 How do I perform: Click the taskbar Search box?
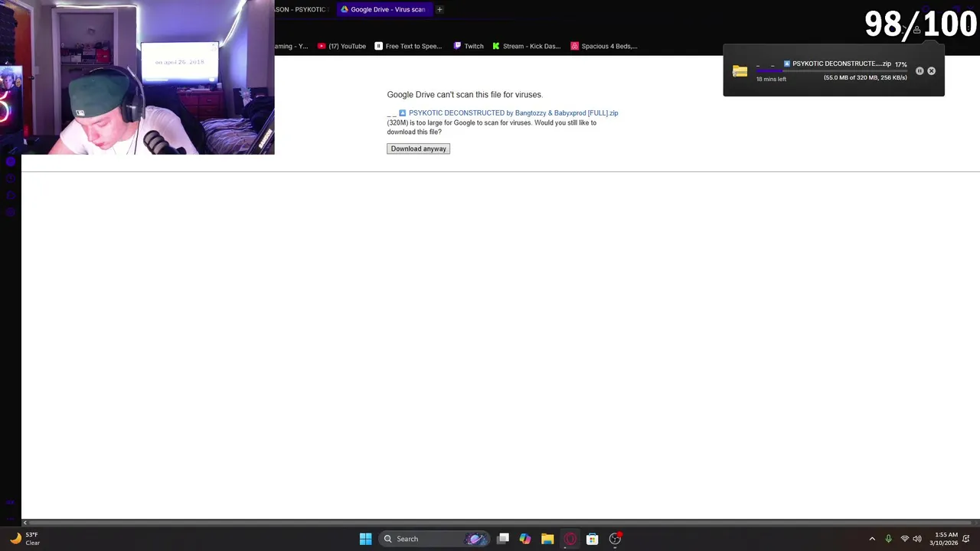[433, 539]
